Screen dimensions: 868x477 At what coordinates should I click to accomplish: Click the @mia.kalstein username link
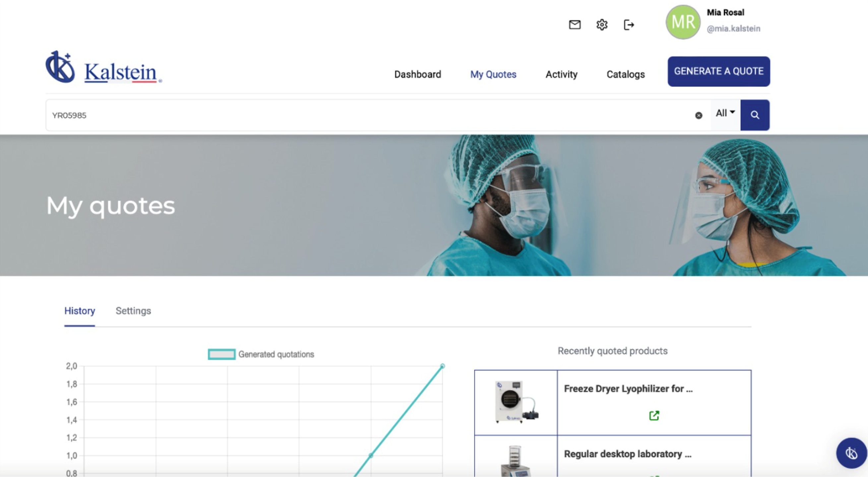click(x=733, y=29)
